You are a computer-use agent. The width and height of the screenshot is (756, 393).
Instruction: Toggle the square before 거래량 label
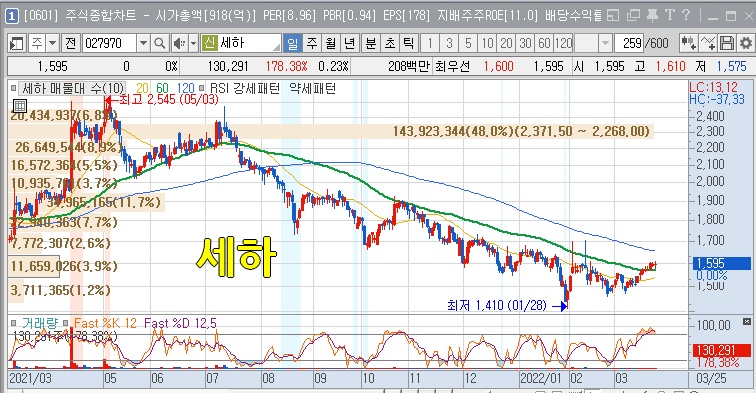[14, 323]
